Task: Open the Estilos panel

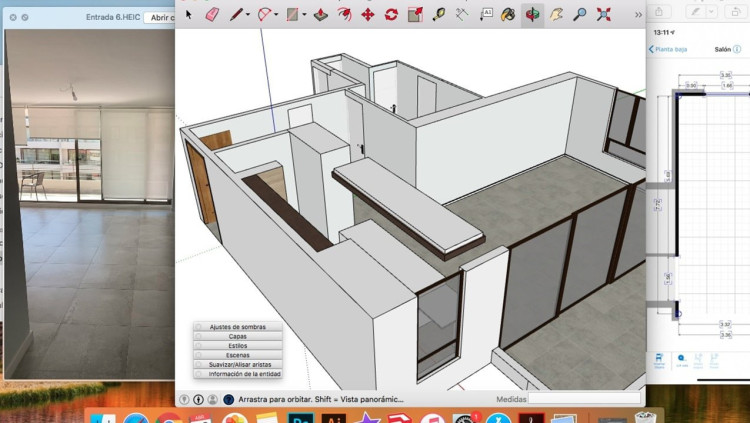Action: pyautogui.click(x=238, y=345)
